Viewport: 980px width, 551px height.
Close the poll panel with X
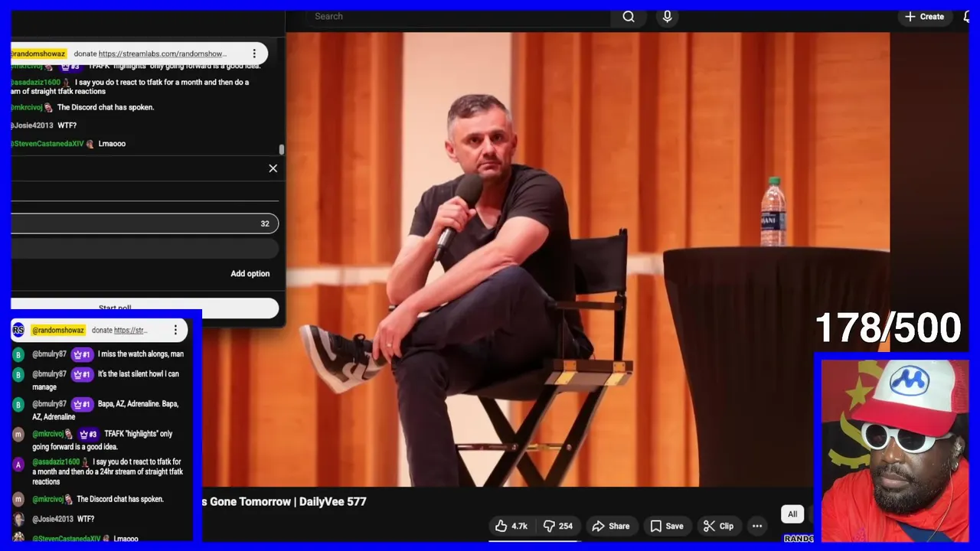click(273, 168)
